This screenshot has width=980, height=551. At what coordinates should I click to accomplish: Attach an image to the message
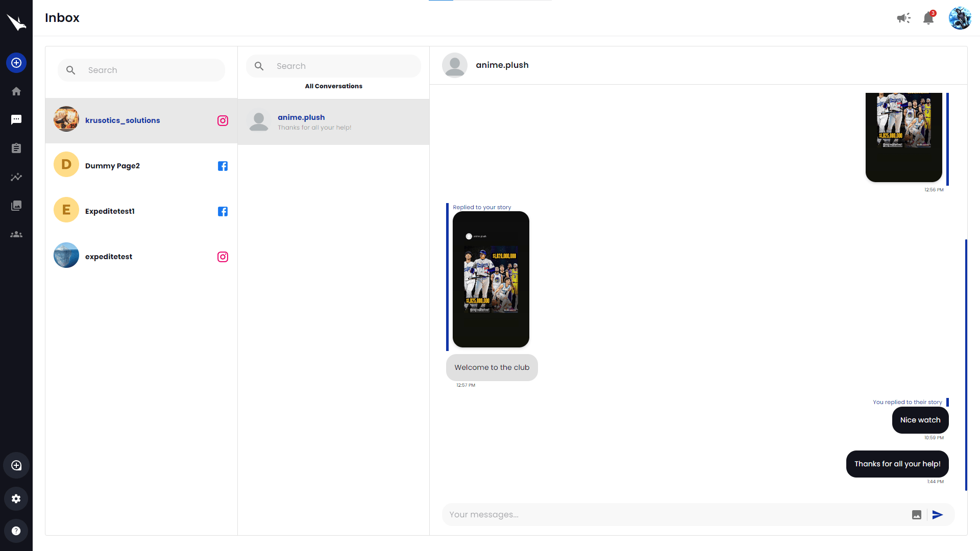917,515
